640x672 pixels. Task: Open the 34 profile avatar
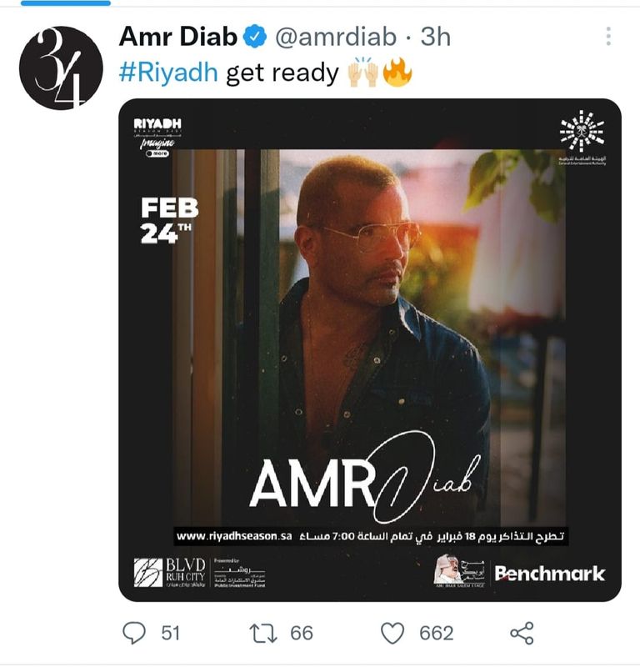tap(62, 68)
